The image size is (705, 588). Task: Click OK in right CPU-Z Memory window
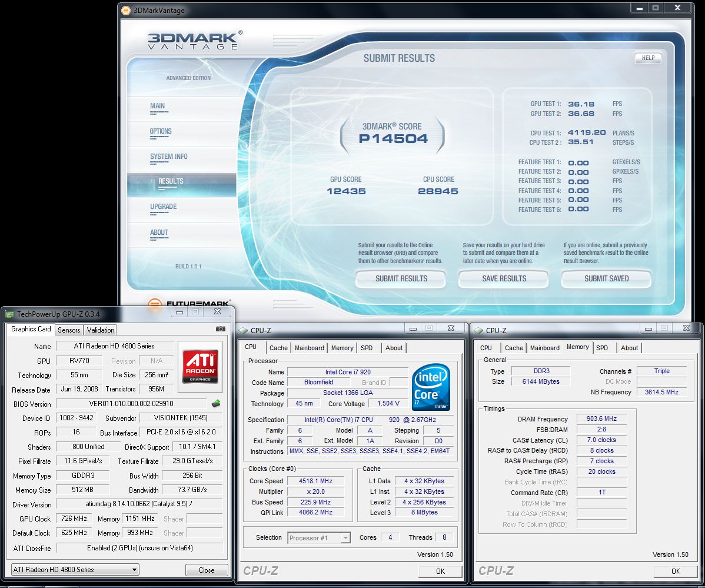click(676, 571)
